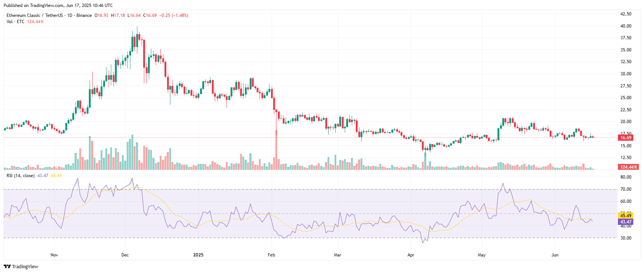Click the Published on TradingView.com header text
Screen dimensions: 644x273
[x=58, y=6]
